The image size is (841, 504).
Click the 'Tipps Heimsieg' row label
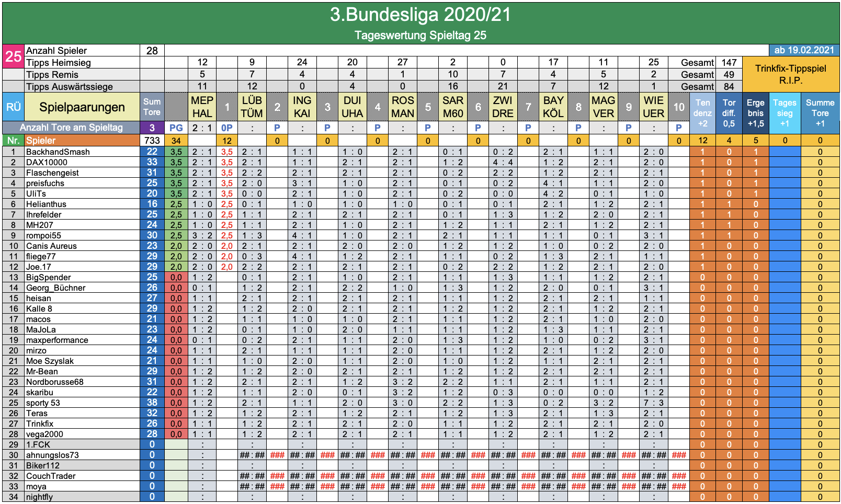[82, 63]
